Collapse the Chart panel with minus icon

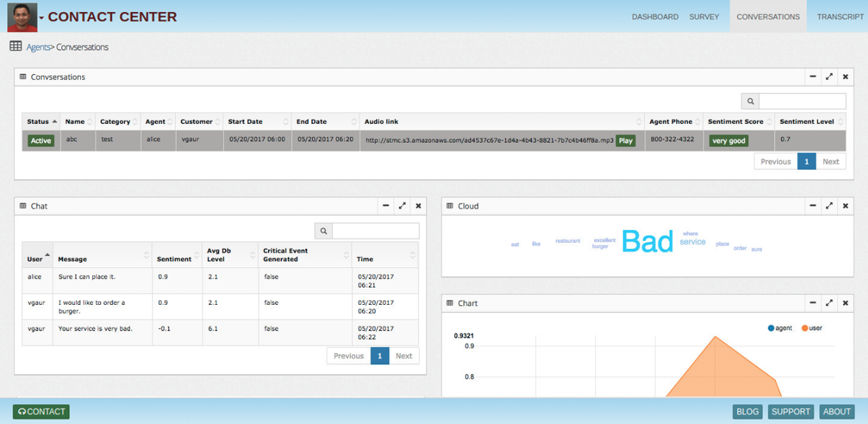[813, 303]
